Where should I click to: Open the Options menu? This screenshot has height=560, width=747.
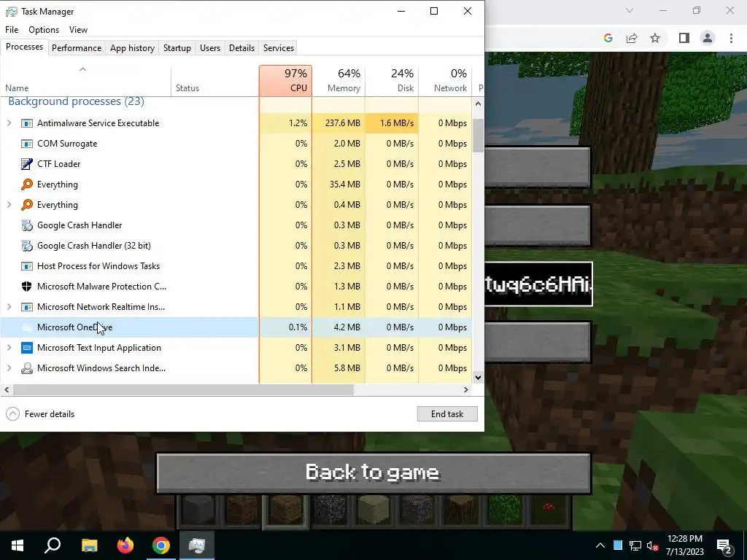pyautogui.click(x=44, y=29)
